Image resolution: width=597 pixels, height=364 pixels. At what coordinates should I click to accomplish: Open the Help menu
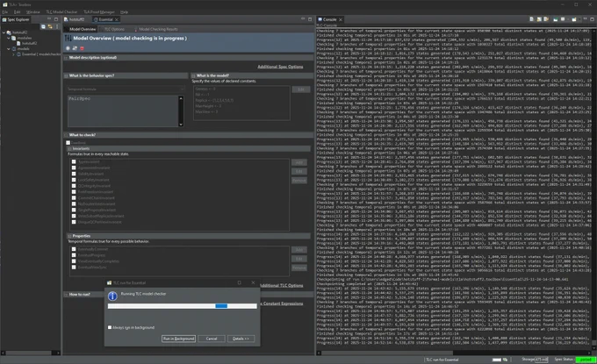point(124,11)
